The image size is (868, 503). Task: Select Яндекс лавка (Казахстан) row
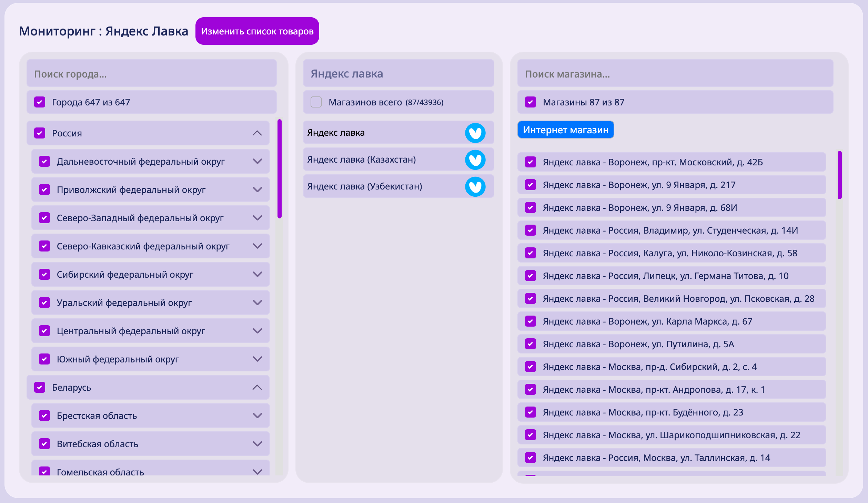398,160
